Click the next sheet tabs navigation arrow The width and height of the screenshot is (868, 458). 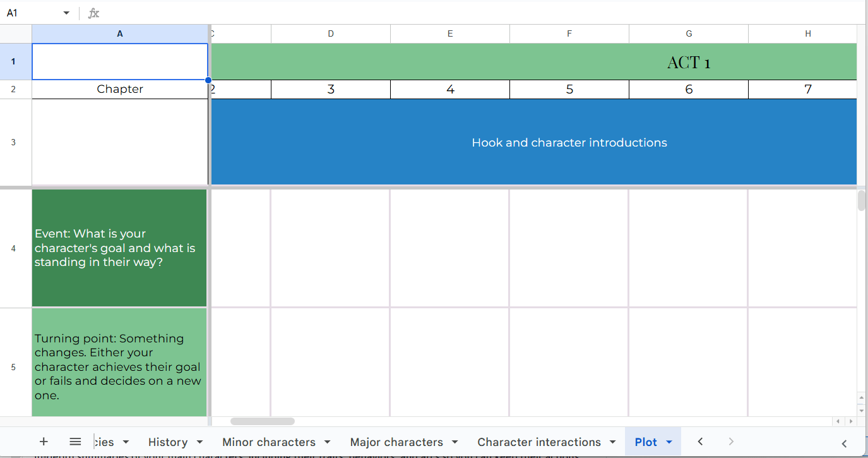pos(730,442)
